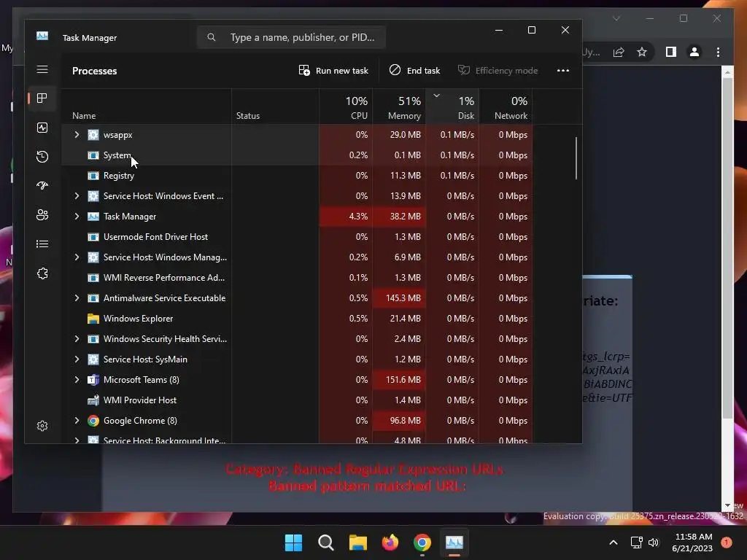Click the red notification badge in tray

727,542
